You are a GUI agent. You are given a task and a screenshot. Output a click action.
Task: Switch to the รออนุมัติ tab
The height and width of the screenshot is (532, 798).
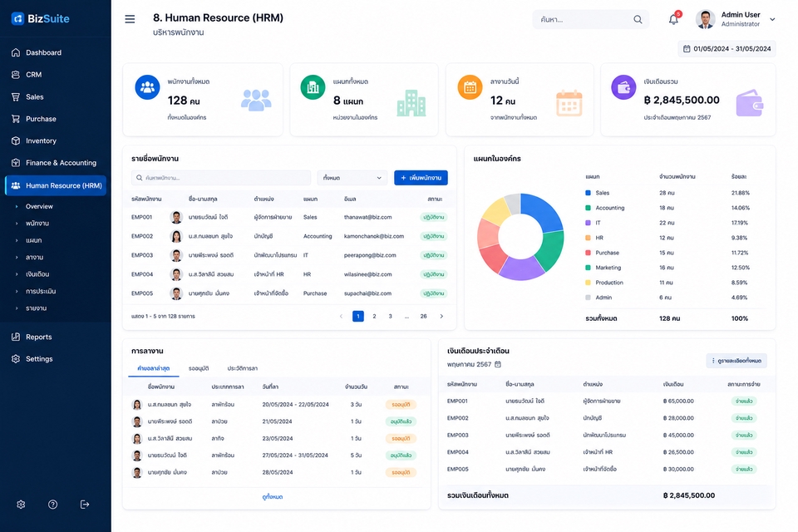[x=199, y=368]
